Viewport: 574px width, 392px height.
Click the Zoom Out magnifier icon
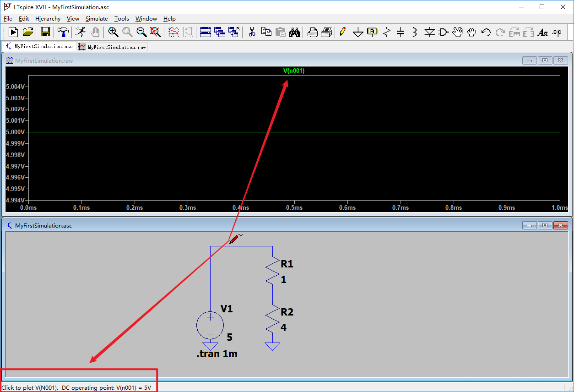(141, 32)
